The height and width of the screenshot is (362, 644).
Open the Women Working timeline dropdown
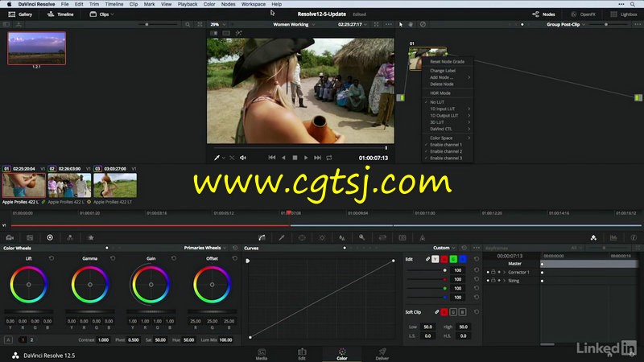tap(294, 25)
